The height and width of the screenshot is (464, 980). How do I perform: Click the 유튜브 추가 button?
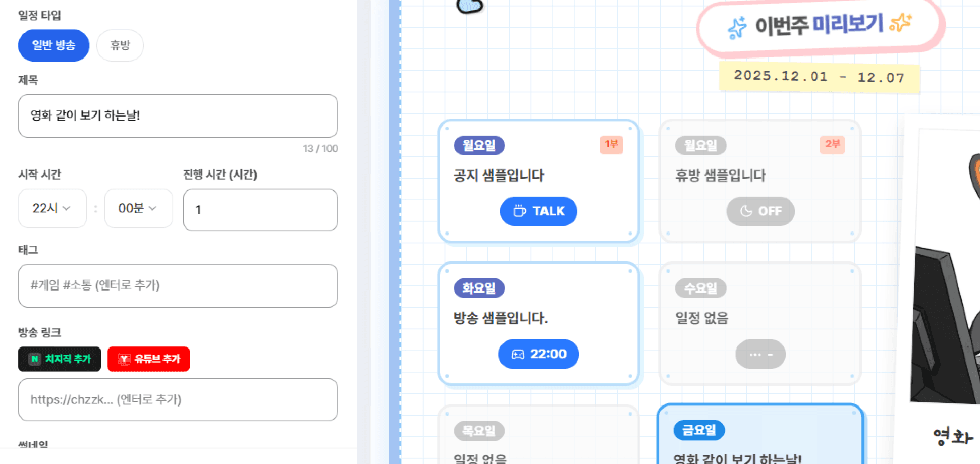(x=148, y=359)
